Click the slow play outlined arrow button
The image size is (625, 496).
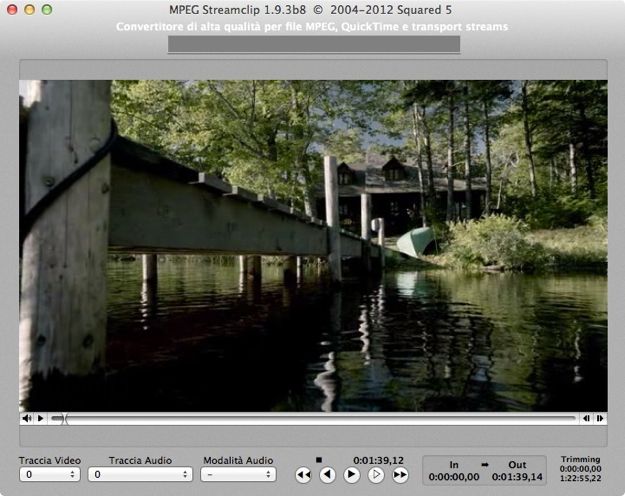pos(376,475)
